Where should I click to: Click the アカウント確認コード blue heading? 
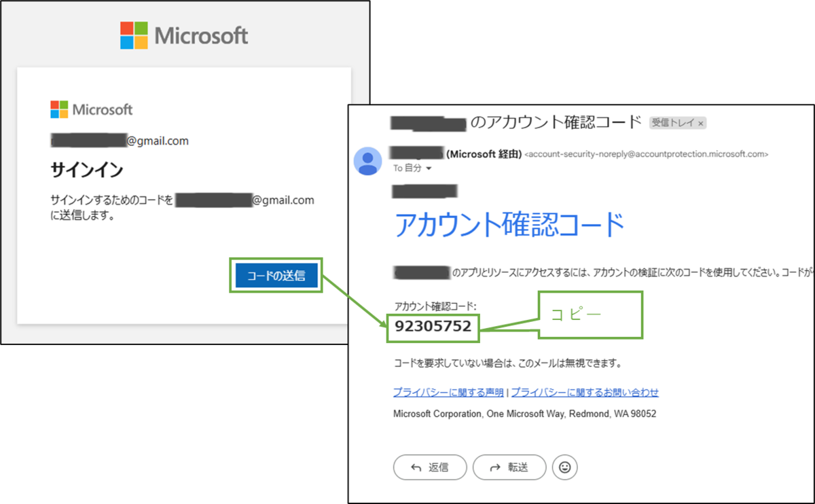(x=509, y=225)
